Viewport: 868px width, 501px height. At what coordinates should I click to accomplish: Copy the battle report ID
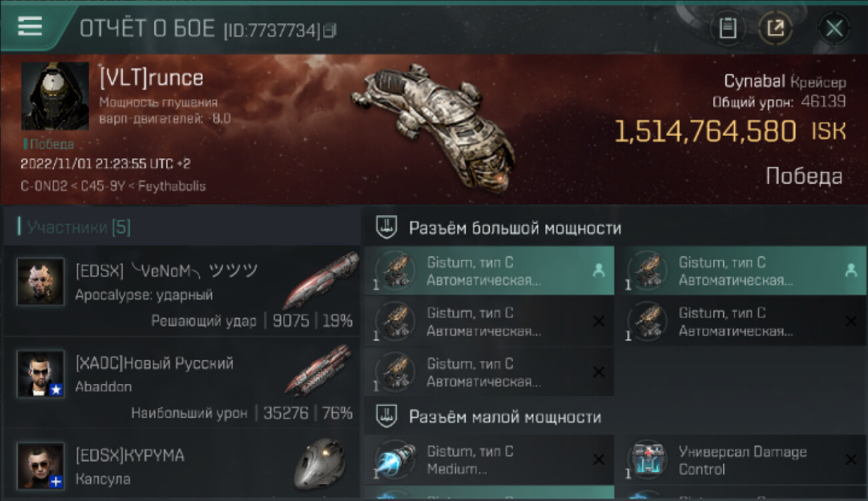coord(329,30)
